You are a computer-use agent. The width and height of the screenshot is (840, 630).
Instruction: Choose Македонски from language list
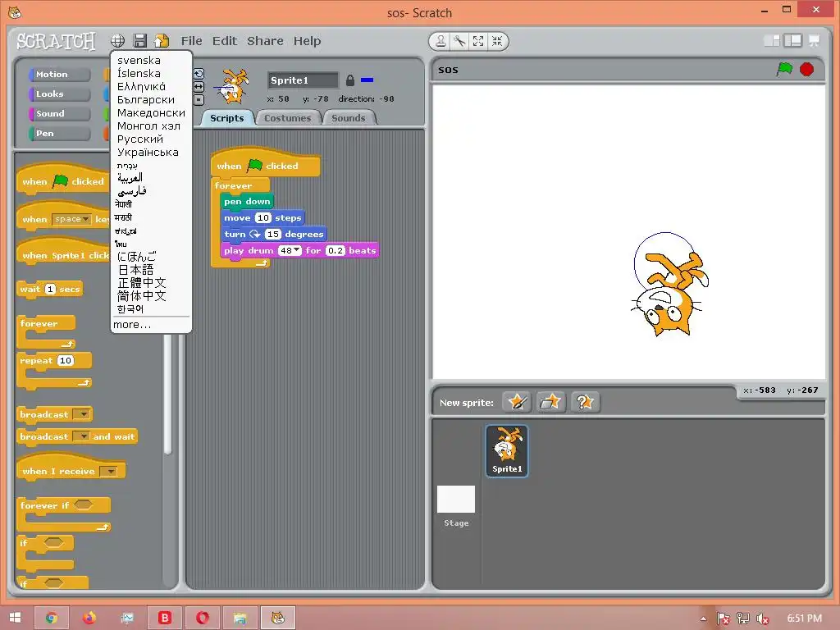[151, 113]
